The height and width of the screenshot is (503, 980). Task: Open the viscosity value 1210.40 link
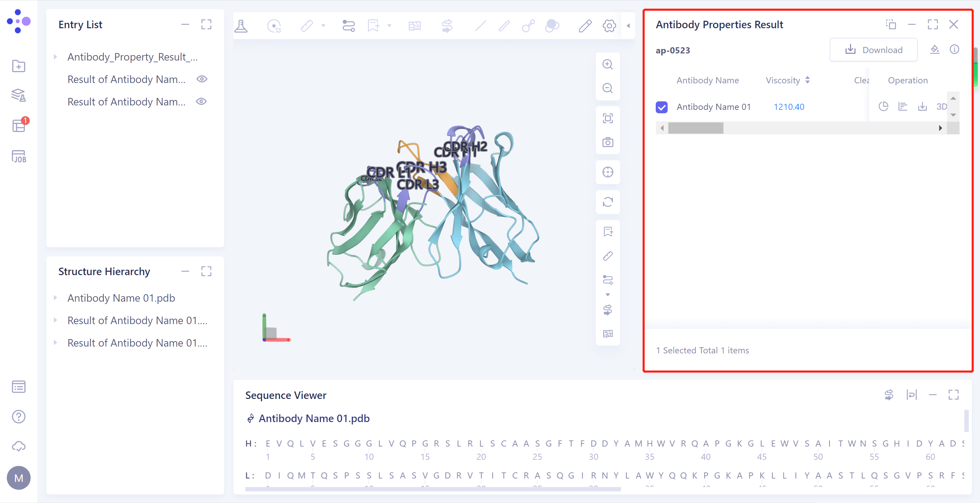point(789,107)
